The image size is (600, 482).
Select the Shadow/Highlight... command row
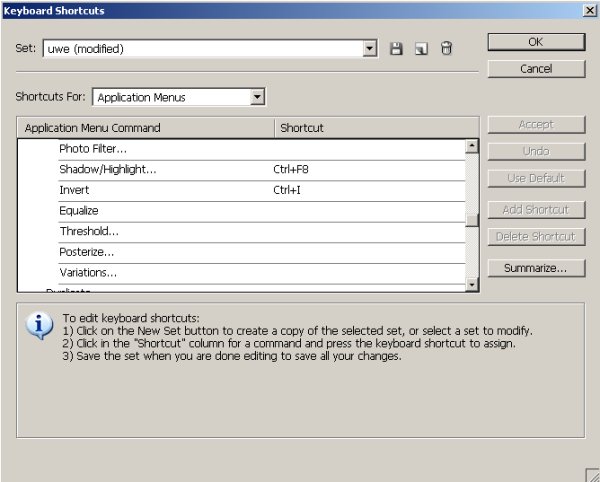pyautogui.click(x=262, y=170)
